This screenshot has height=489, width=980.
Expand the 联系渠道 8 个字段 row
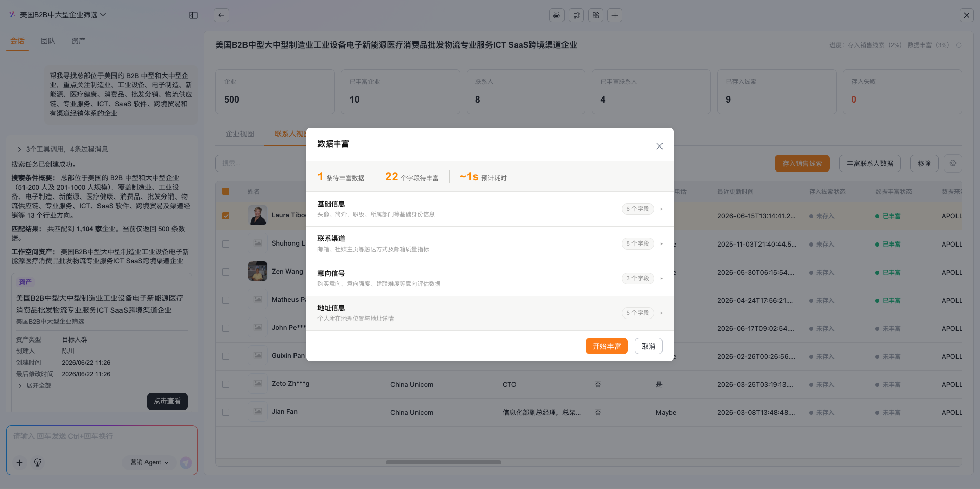[490, 243]
